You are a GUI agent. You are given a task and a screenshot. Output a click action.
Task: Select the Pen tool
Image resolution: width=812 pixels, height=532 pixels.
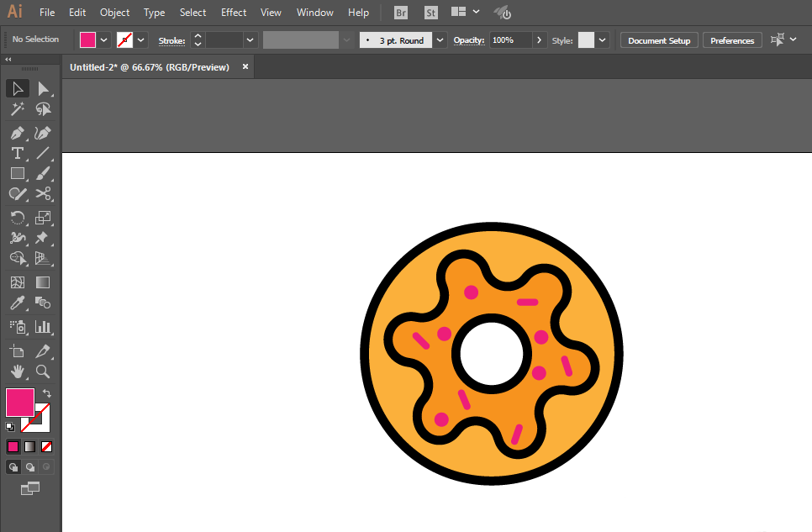(x=17, y=133)
